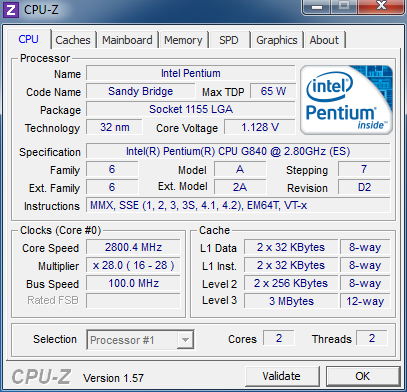Click the Level 2 size '2 x 256 KBytes'
This screenshot has width=407, height=392.
291,283
